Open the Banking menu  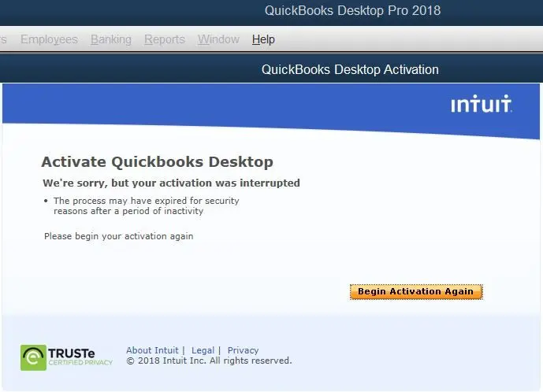(111, 39)
